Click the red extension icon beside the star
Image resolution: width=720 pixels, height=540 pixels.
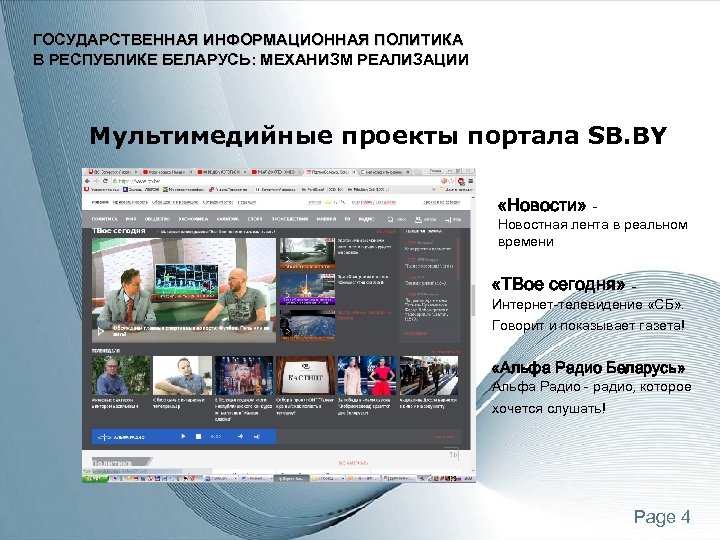coord(461,181)
